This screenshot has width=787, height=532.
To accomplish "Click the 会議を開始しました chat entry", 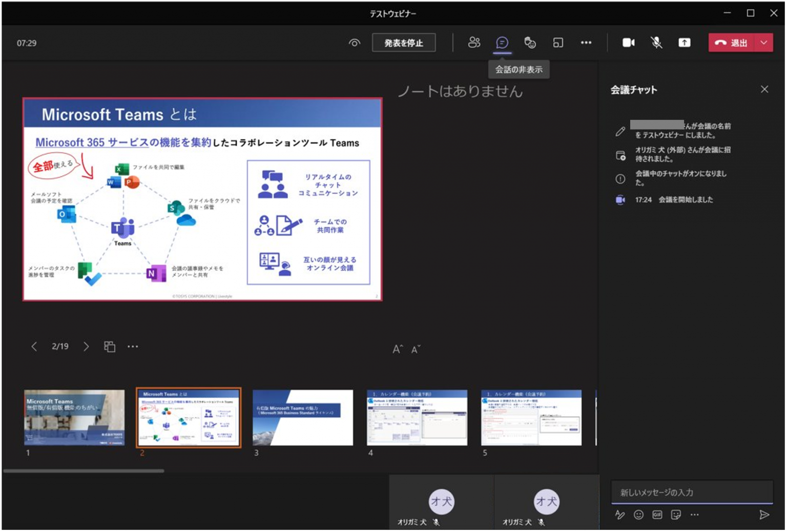I will [x=686, y=199].
